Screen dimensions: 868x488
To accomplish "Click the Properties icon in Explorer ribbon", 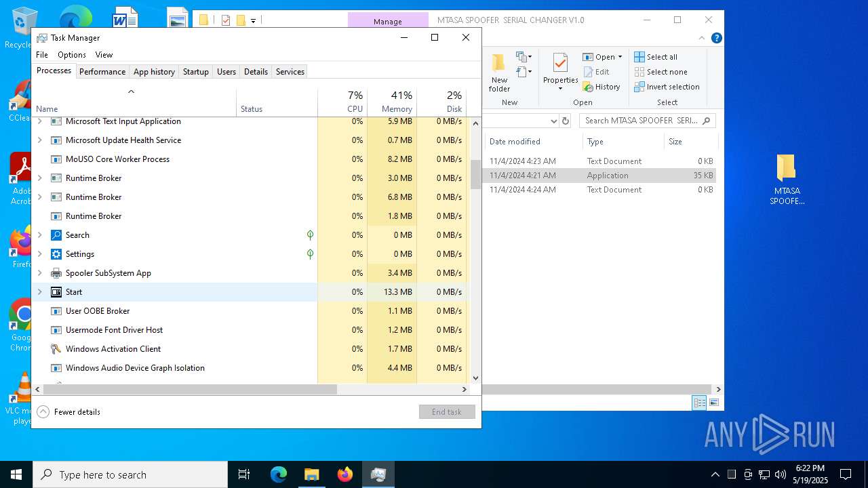I will 560,63.
